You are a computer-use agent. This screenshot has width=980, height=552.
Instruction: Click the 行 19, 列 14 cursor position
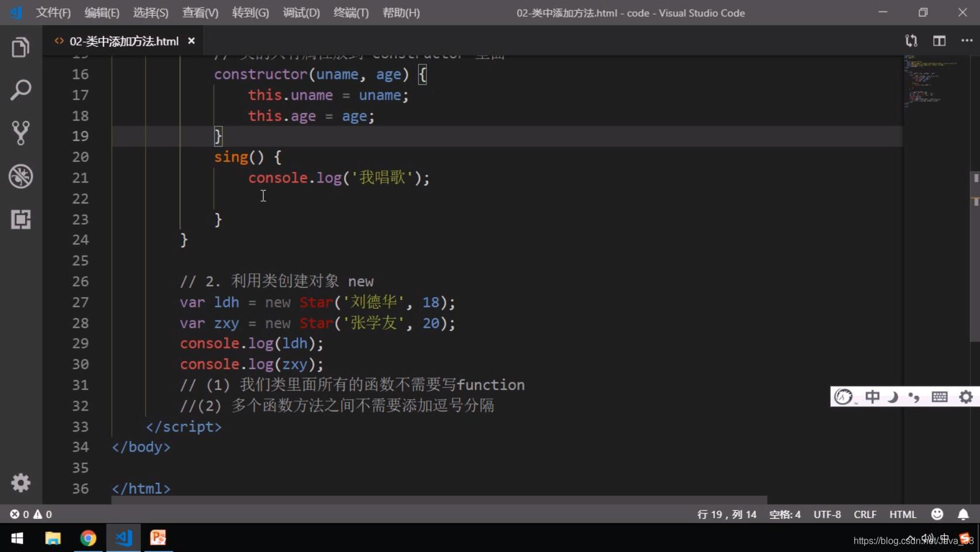click(x=727, y=514)
